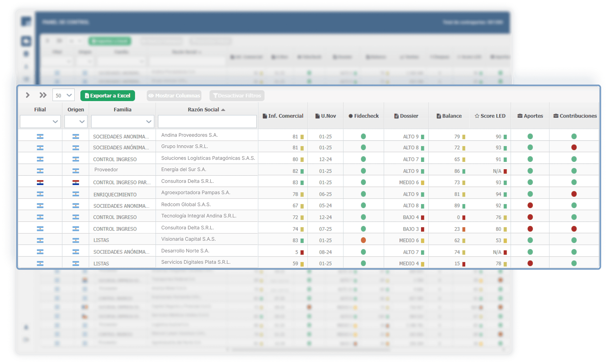Sort by the Score LED column header
The image size is (608, 364).
click(x=490, y=116)
